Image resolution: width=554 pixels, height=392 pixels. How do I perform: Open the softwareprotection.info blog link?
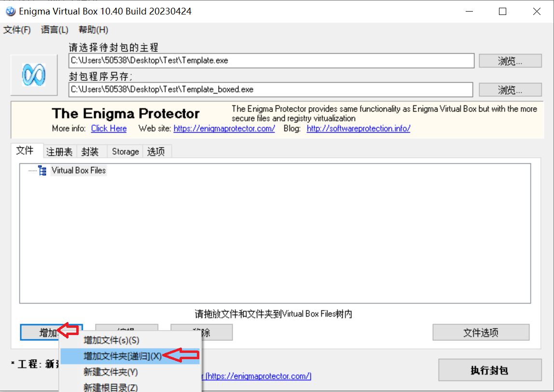coord(358,129)
